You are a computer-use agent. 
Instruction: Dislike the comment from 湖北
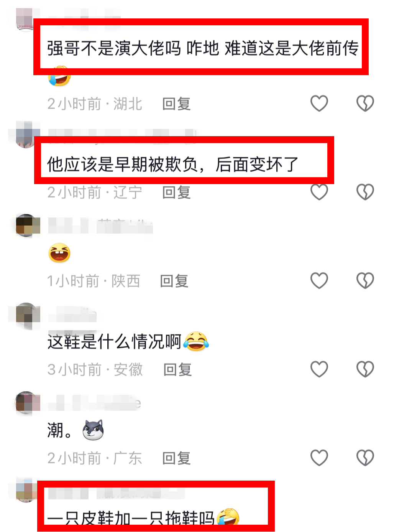click(x=365, y=103)
